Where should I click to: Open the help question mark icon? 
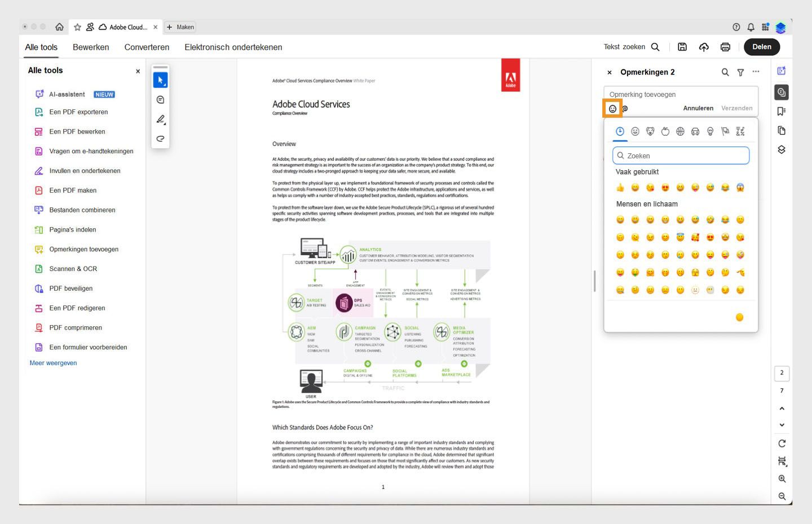click(736, 27)
